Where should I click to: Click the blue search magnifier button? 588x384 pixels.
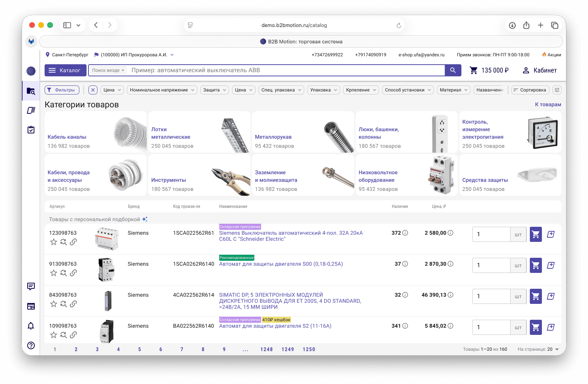tap(453, 70)
